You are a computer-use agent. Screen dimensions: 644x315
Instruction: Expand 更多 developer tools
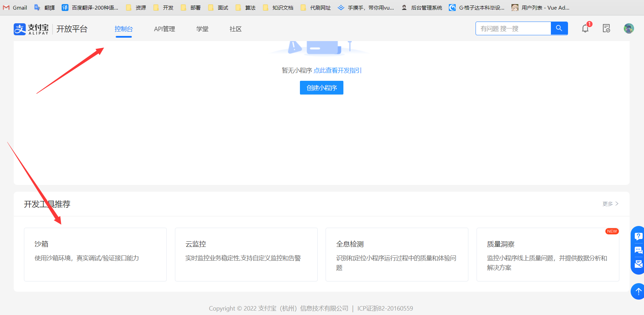(x=610, y=204)
